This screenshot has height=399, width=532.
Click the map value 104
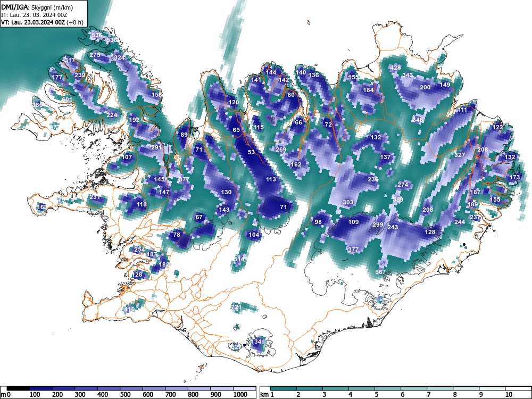click(254, 235)
